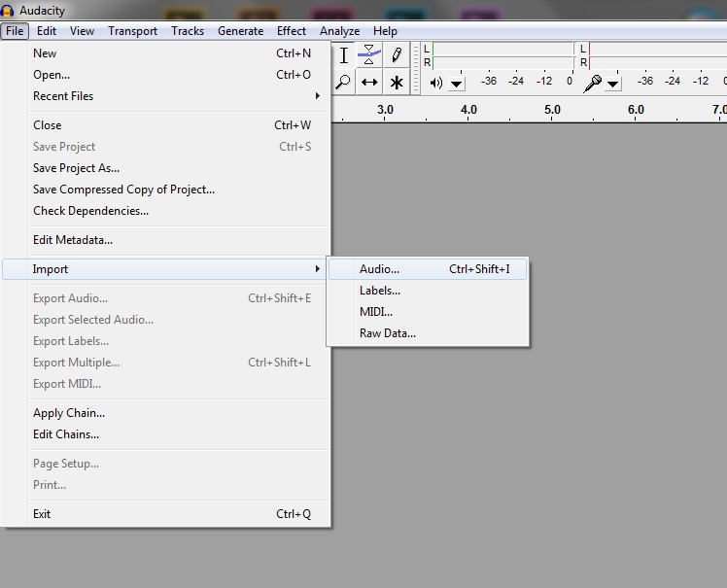727x588 pixels.
Task: Select the Selection (I-beam) tool
Action: 343,54
